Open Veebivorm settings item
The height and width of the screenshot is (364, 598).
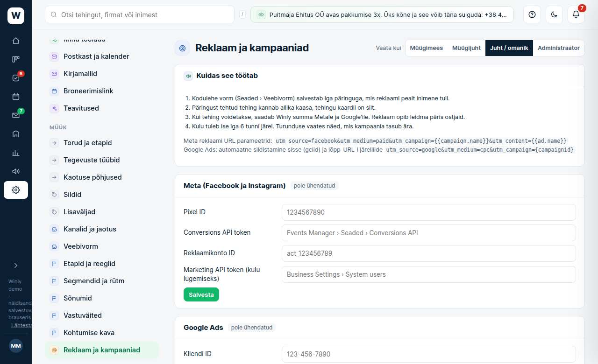102,246
